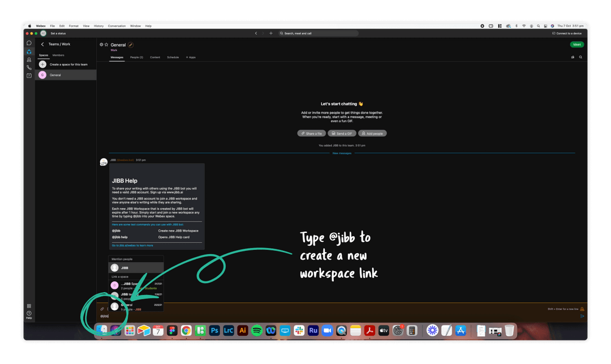Click the Add people button

tap(372, 133)
